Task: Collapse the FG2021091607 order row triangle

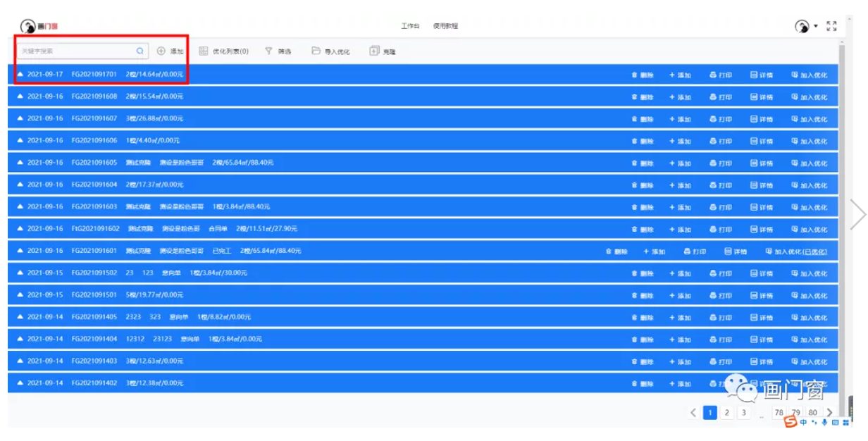Action: [20, 118]
